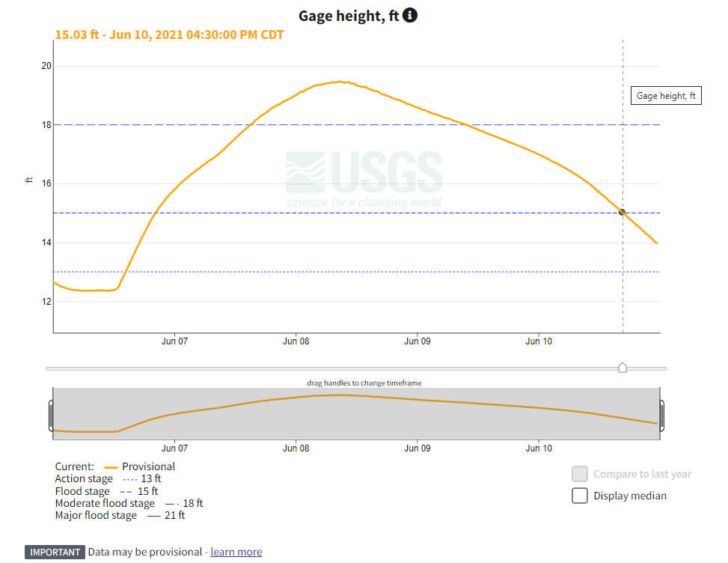Enable the Compare to last year checkbox
The height and width of the screenshot is (563, 728).
tap(580, 473)
